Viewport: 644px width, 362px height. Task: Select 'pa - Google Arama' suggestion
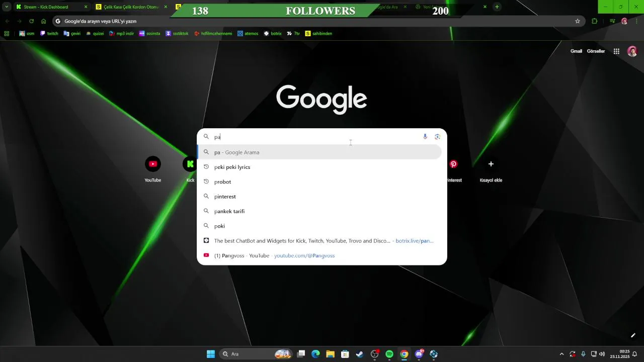coord(319,152)
